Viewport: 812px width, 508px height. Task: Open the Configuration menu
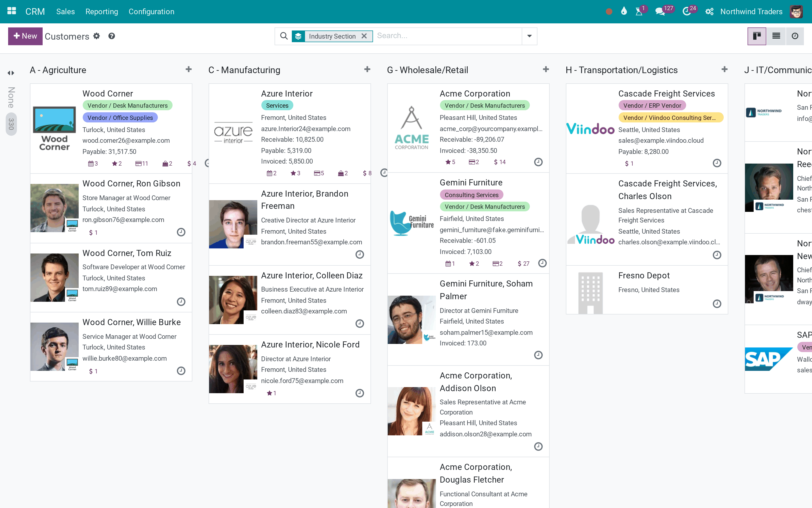tap(151, 11)
